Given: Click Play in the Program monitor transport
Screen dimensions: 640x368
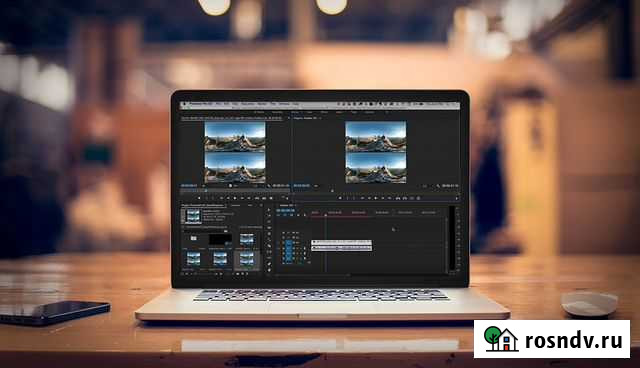Looking at the screenshot, I should (x=376, y=198).
